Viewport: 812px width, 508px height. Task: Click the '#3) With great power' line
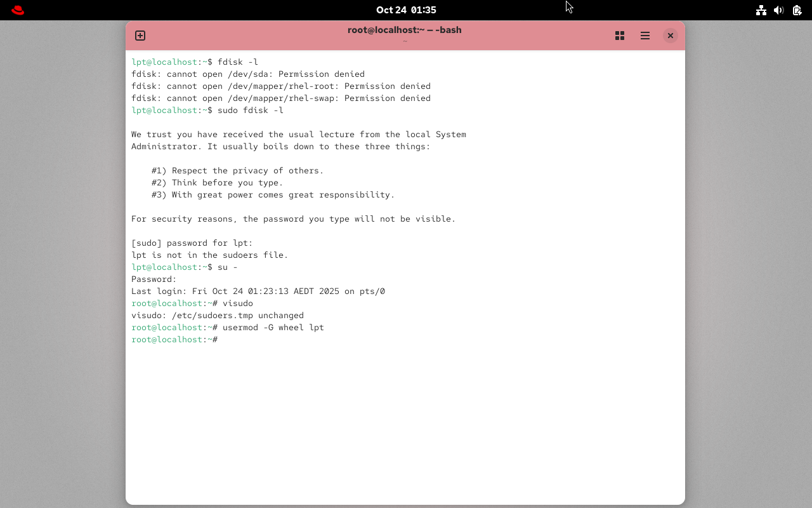point(273,195)
